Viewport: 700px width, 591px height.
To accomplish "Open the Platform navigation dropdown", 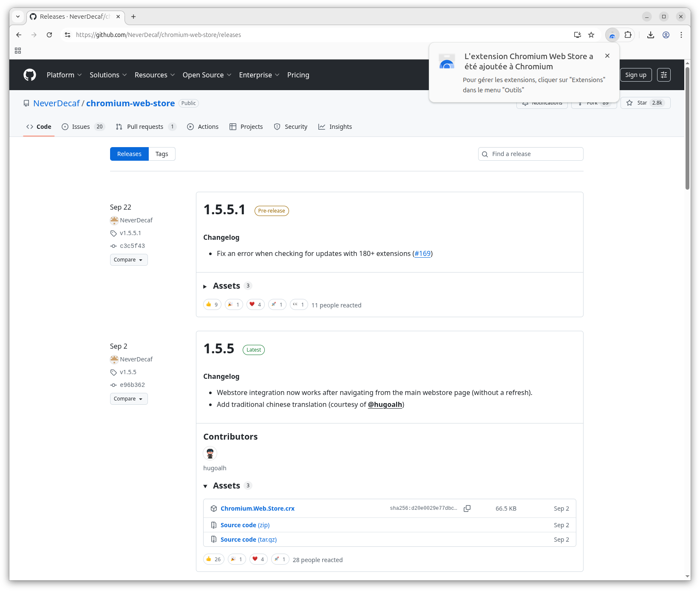I will tap(64, 75).
